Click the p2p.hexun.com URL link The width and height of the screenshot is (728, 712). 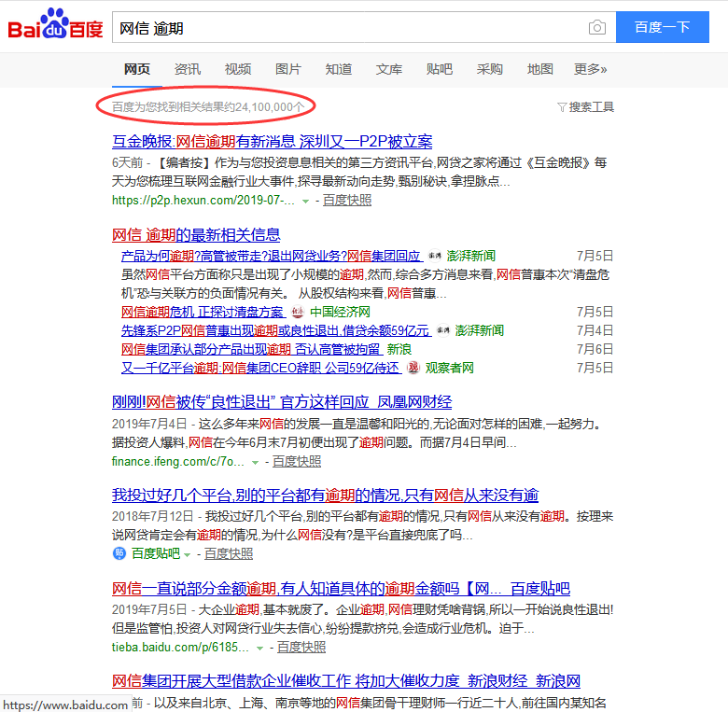(x=203, y=200)
